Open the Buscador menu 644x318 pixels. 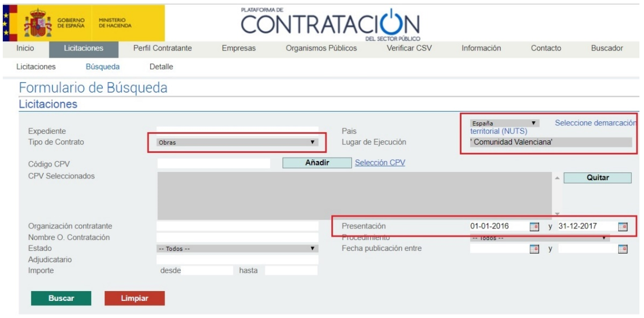click(x=607, y=48)
